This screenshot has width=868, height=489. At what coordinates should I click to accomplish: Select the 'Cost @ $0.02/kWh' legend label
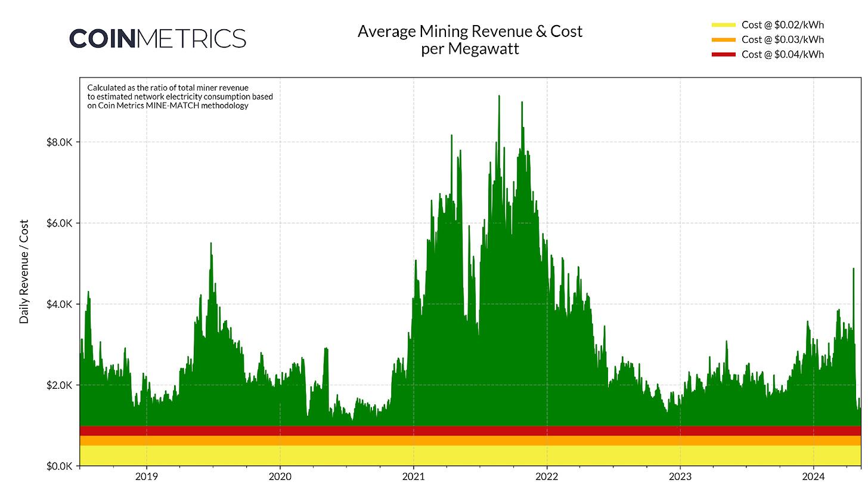point(783,25)
